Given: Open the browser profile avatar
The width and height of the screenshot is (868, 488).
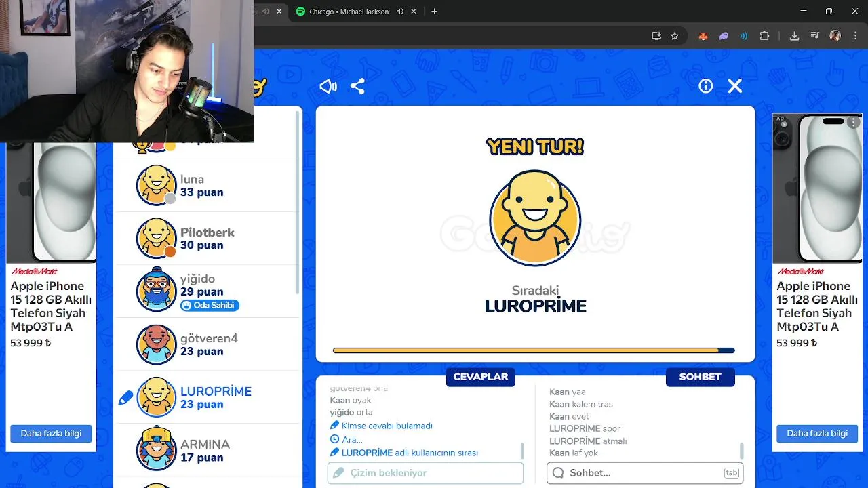Looking at the screenshot, I should click(835, 36).
